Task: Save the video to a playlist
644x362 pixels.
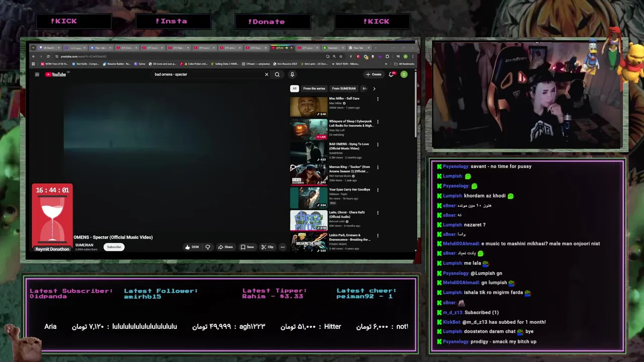Action: 247,247
